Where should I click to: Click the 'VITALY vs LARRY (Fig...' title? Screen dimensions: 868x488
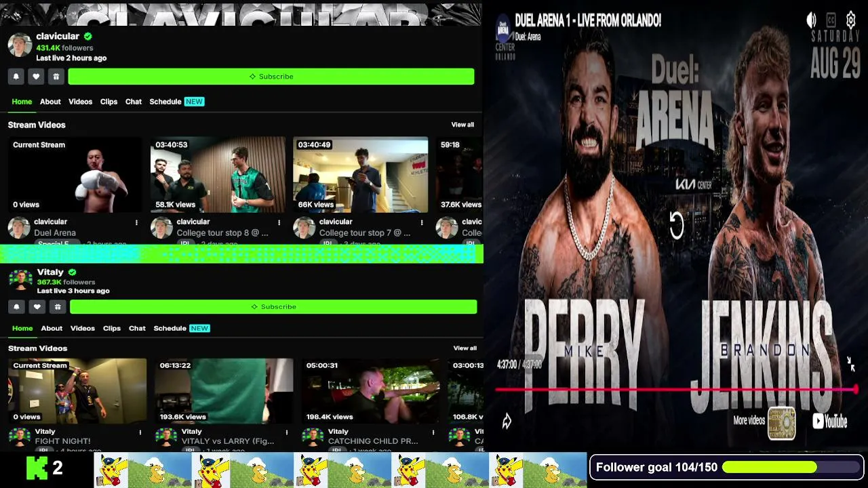point(228,441)
